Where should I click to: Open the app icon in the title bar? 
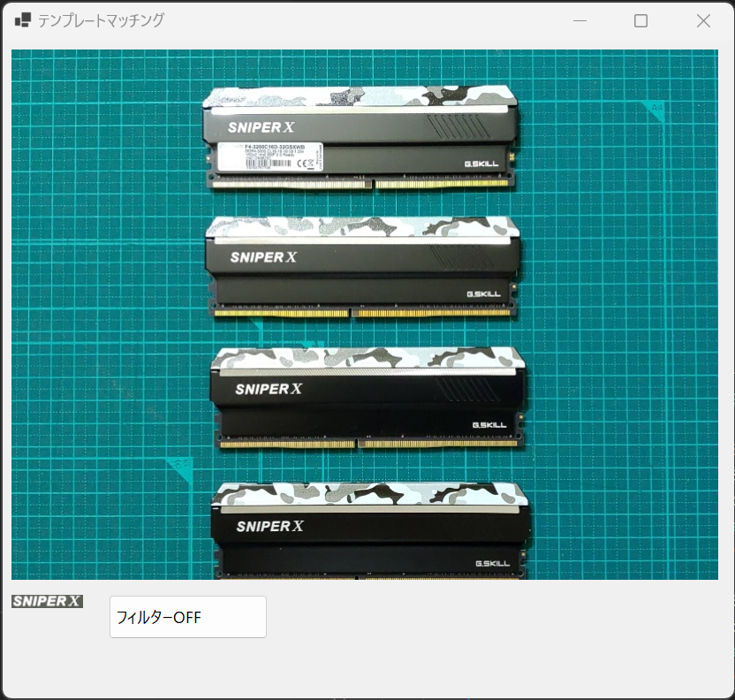pos(23,20)
